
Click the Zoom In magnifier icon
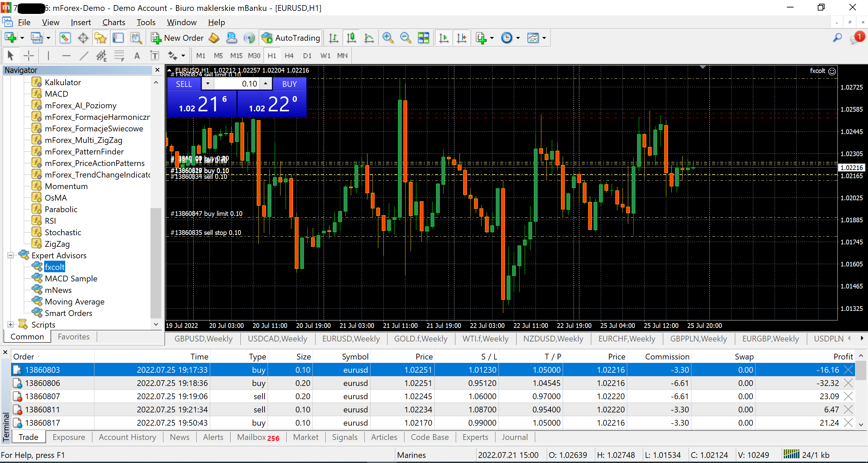click(387, 38)
